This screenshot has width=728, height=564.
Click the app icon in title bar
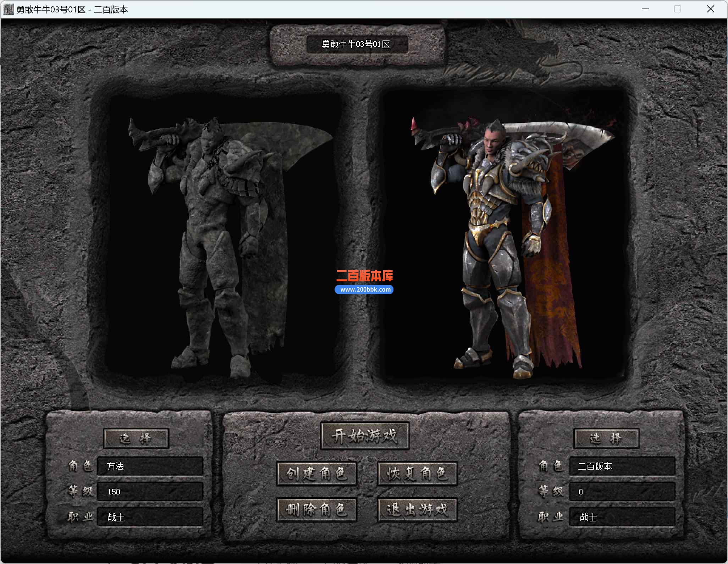(x=8, y=9)
